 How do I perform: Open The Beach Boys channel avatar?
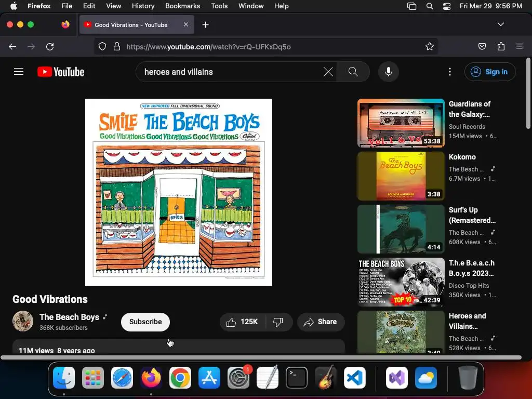click(23, 321)
